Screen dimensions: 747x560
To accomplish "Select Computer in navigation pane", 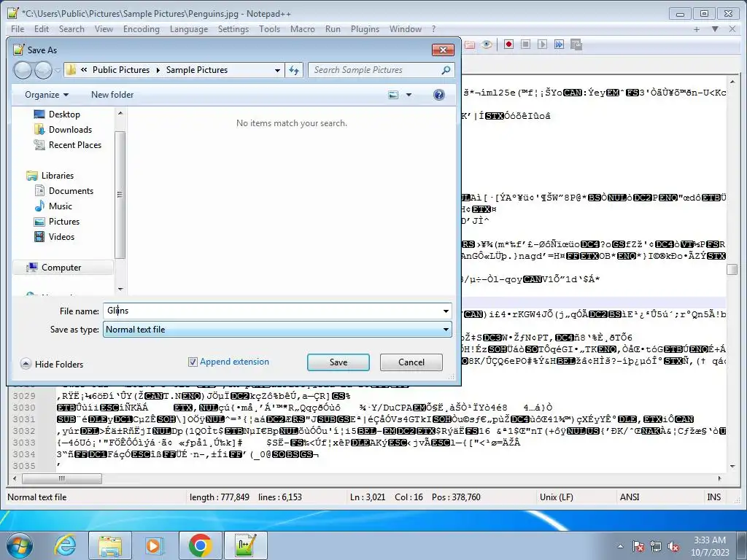I will (x=61, y=268).
